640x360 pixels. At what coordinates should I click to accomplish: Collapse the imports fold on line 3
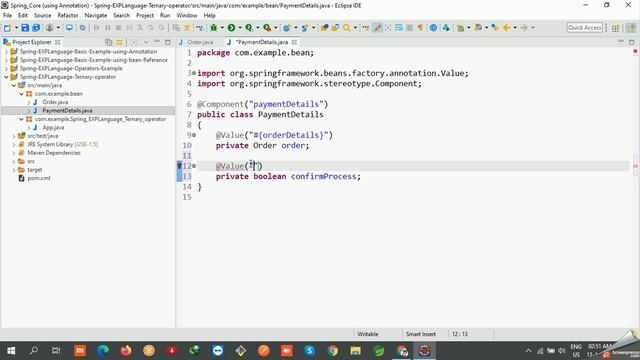(x=194, y=73)
